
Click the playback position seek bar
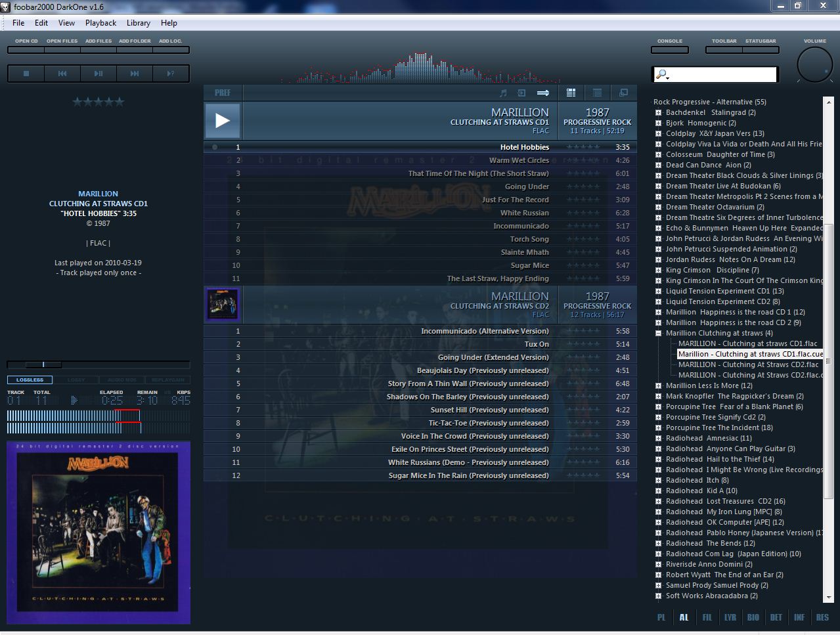coord(99,364)
